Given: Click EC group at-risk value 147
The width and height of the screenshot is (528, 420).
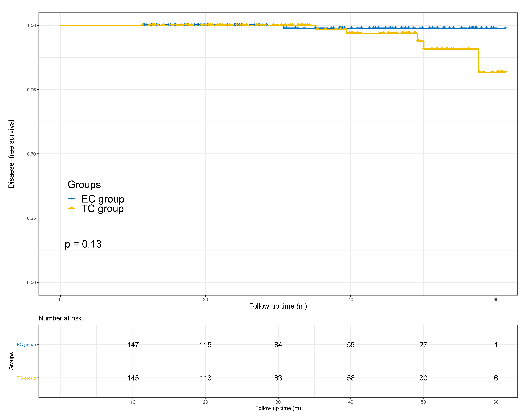Looking at the screenshot, I should (133, 345).
